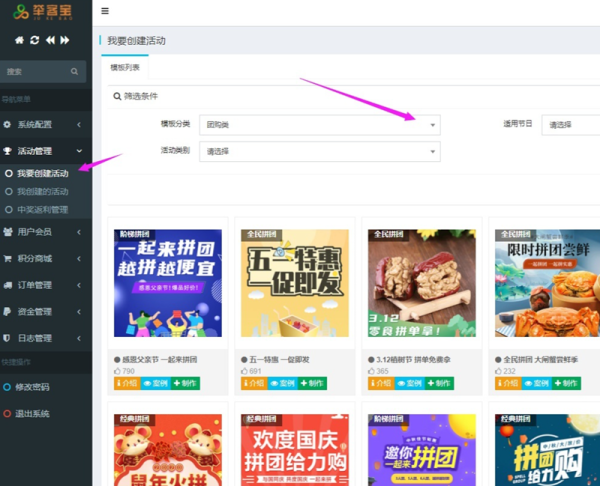
Task: Toggle the hamburger menu icon
Action: click(x=106, y=11)
